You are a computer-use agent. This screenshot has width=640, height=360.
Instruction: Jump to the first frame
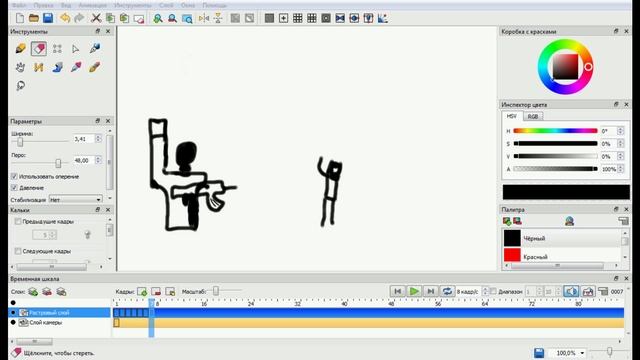pyautogui.click(x=398, y=291)
